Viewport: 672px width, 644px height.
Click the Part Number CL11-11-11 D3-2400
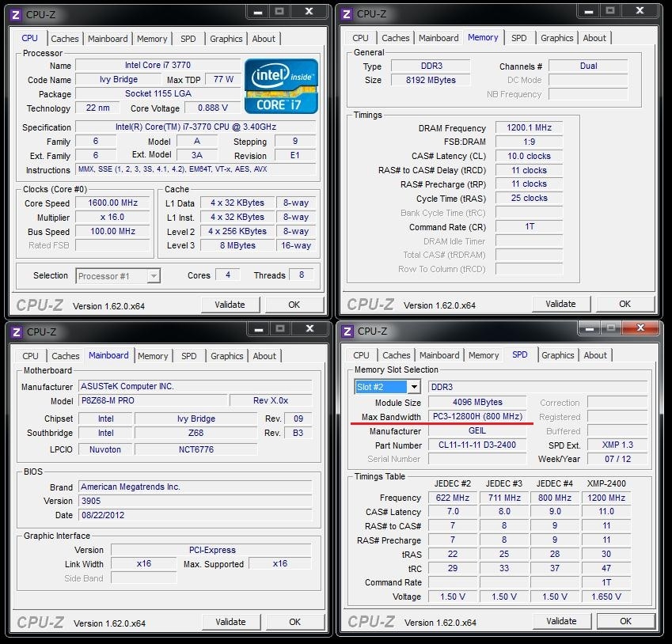[x=477, y=445]
